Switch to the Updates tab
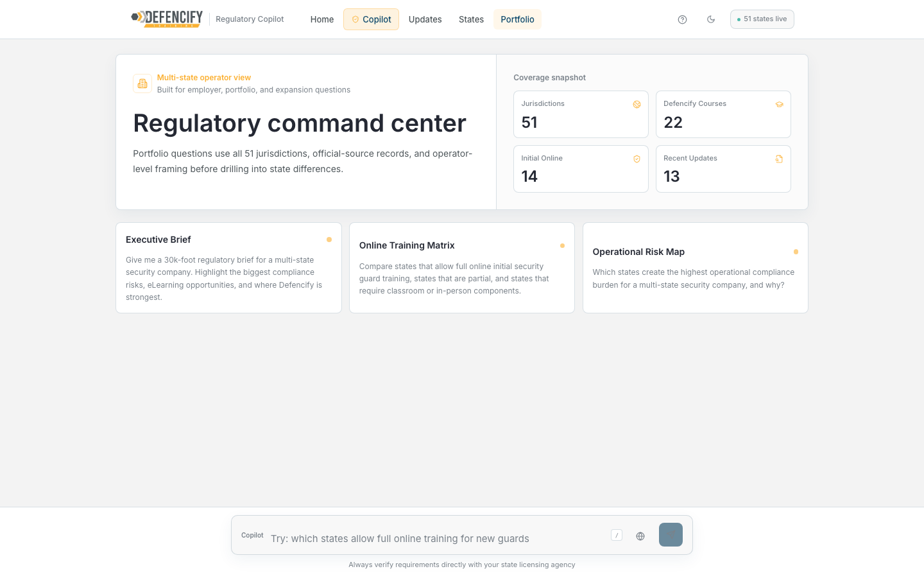The height and width of the screenshot is (578, 924). [x=425, y=19]
